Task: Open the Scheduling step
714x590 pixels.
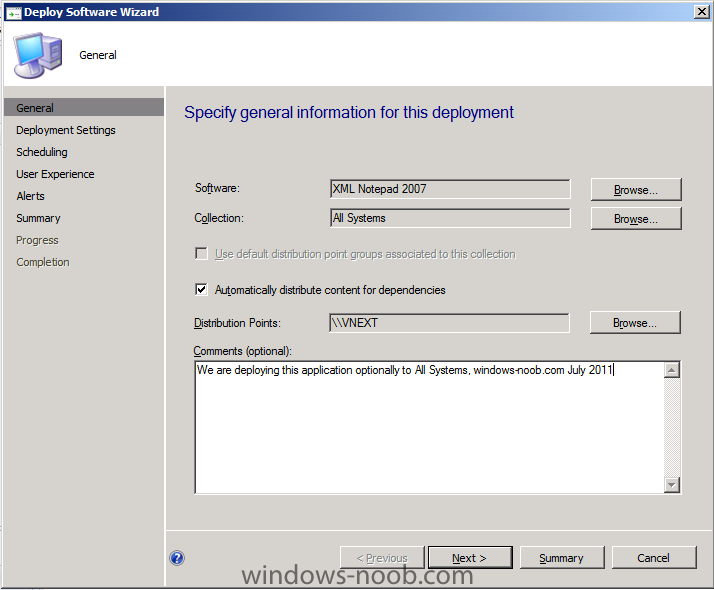Action: pyautogui.click(x=42, y=152)
